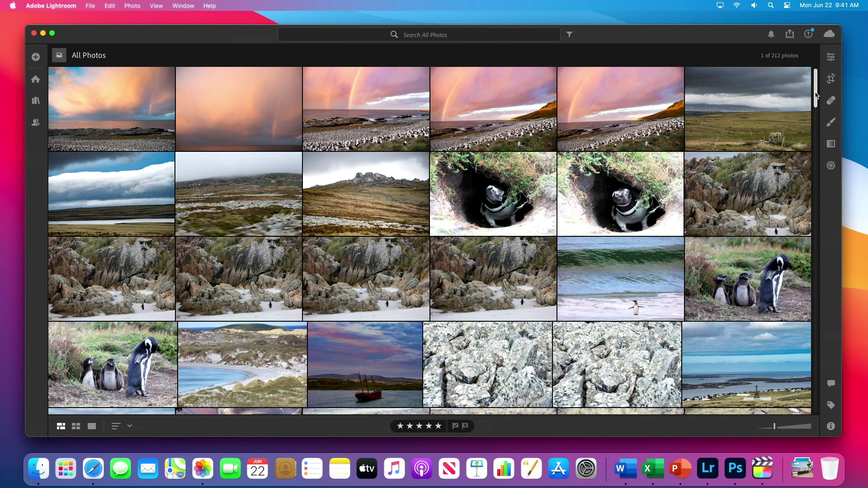Select the Healing Brush tool
This screenshot has height=488, width=868.
coord(831,100)
